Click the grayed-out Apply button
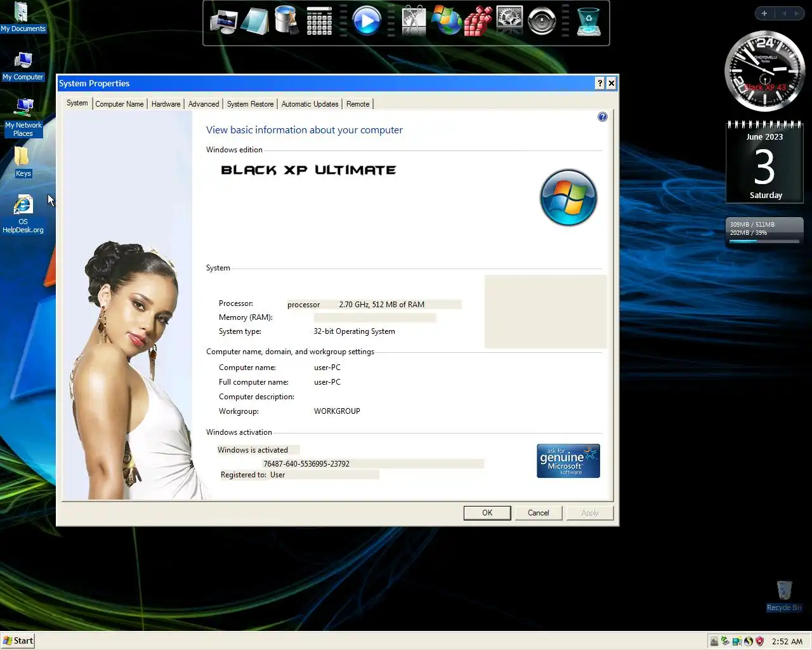This screenshot has height=650, width=812. point(590,513)
